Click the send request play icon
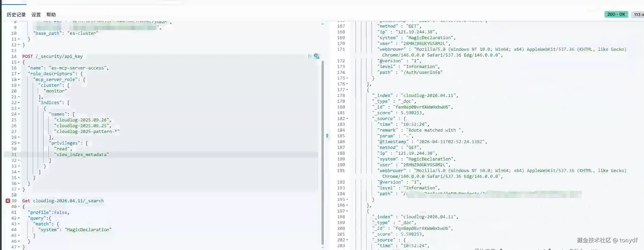644x250 pixels. 309,56
